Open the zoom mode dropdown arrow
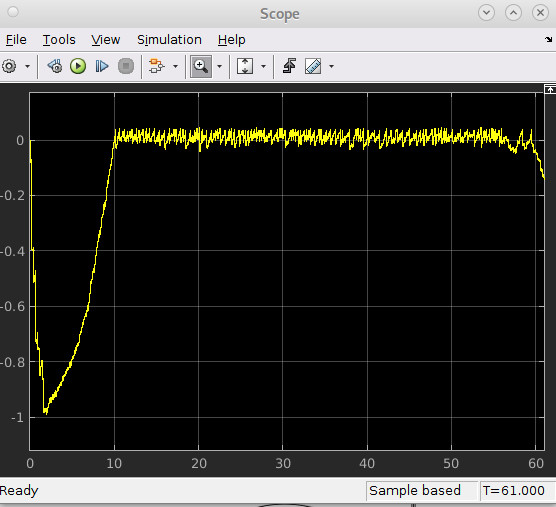Viewport: 556px width, 507px height. (x=219, y=66)
